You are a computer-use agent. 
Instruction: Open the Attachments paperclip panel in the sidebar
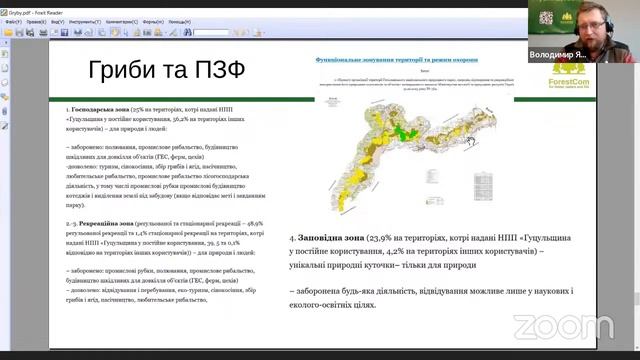tap(4, 111)
